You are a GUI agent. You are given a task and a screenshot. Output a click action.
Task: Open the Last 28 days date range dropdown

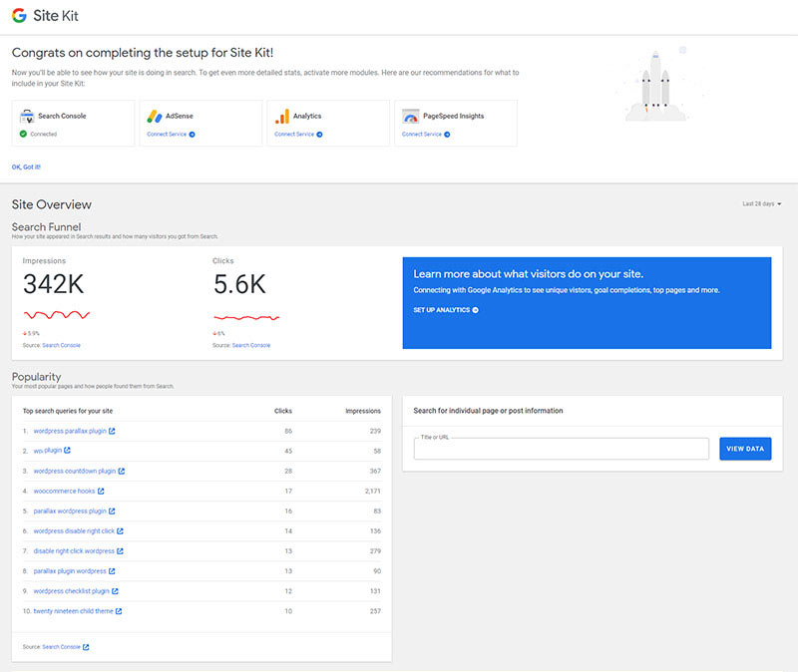762,204
